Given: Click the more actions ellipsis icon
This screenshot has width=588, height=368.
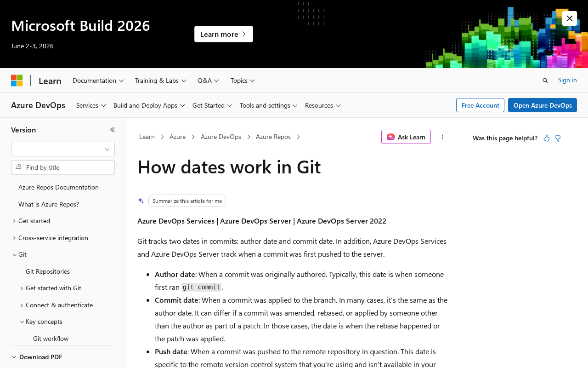Looking at the screenshot, I should point(442,137).
